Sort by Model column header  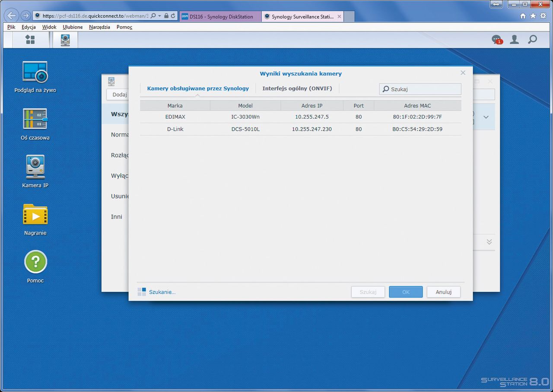pos(245,105)
